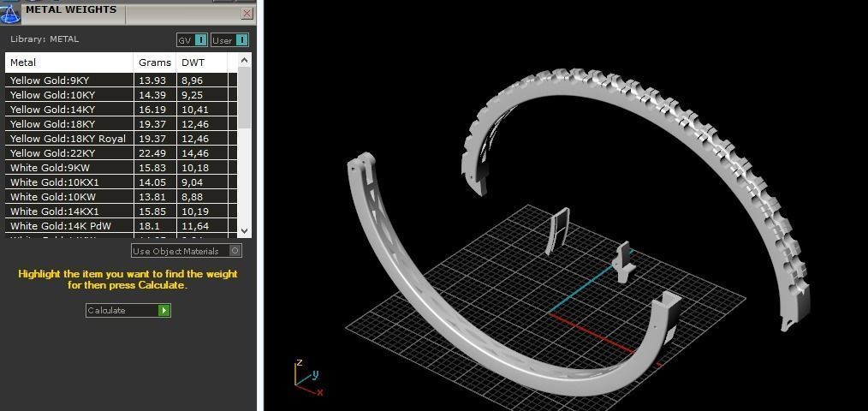The width and height of the screenshot is (868, 411).
Task: Select the White Gold:14KX1 row
Action: click(122, 211)
